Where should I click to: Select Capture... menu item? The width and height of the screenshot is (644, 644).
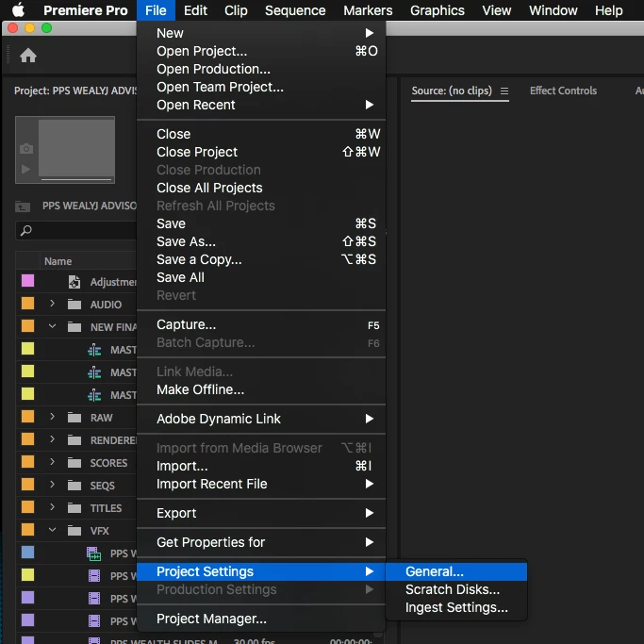(x=261, y=324)
